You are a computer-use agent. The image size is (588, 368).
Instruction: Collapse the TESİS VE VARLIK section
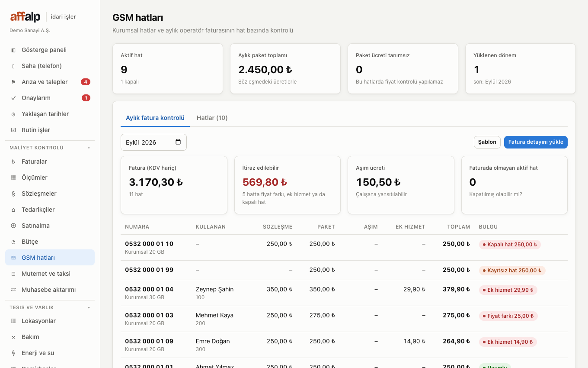50,307
